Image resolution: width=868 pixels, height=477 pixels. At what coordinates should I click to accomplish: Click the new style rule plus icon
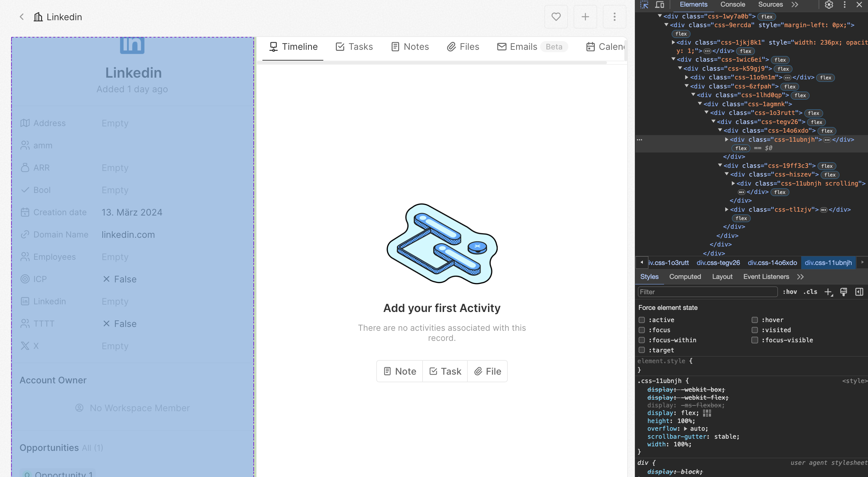click(827, 292)
